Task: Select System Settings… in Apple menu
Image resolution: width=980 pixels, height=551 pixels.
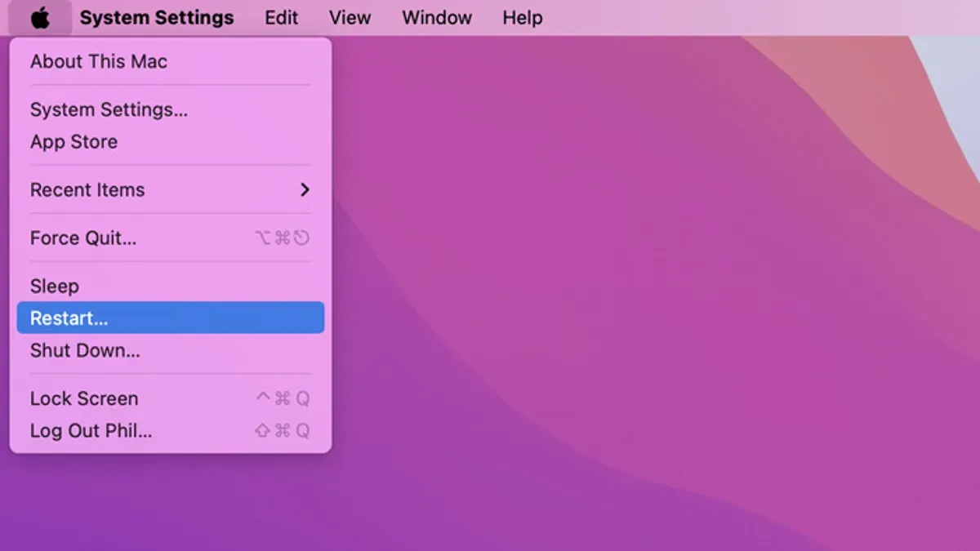Action: [171, 109]
